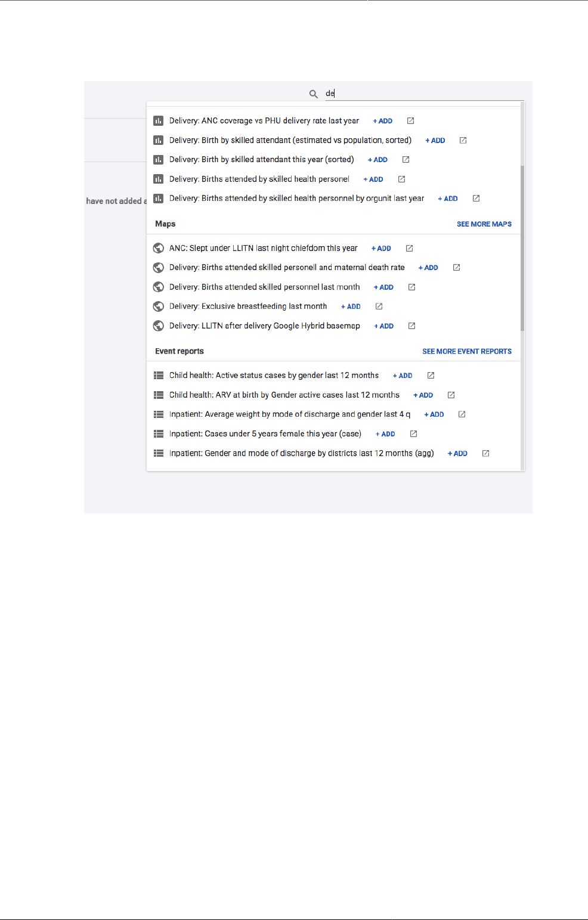Open 'Delivery: ANC coverage vs PHU' in new tab icon

point(410,121)
